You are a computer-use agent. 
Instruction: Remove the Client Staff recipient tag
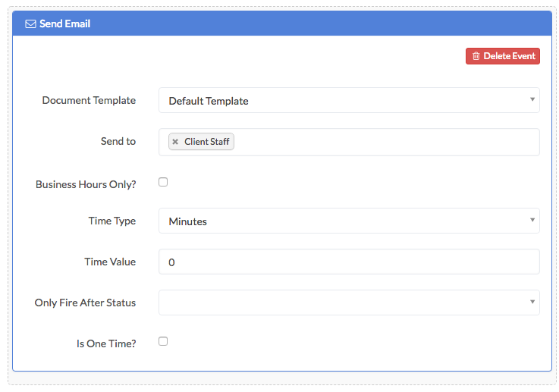175,142
